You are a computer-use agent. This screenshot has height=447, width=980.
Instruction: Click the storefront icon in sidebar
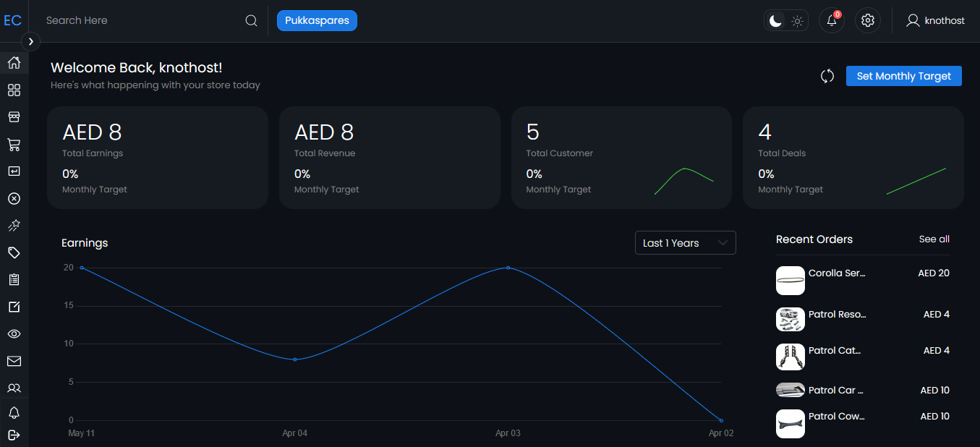[x=14, y=117]
